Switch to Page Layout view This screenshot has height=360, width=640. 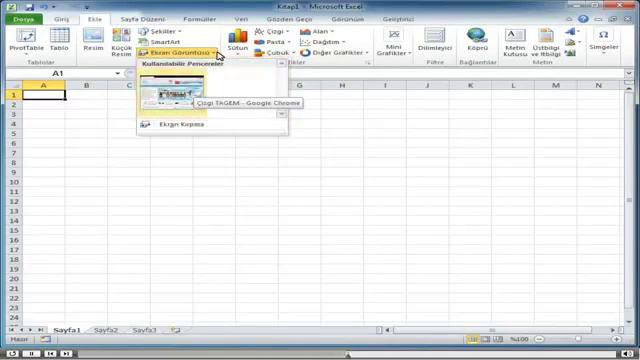pyautogui.click(x=485, y=339)
